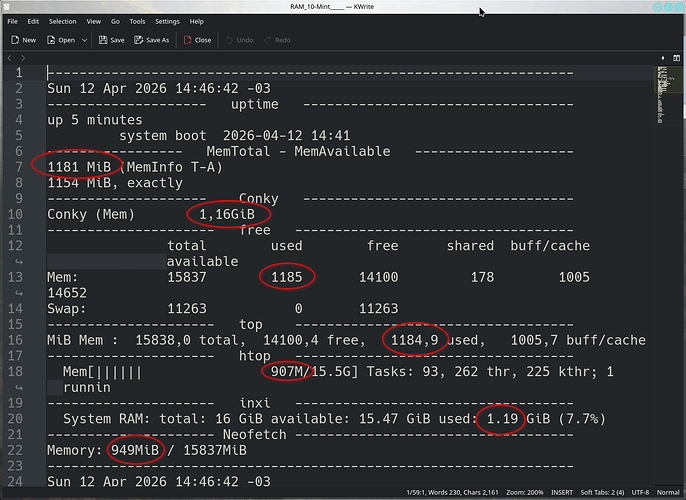This screenshot has height=500, width=686.
Task: Open the Settings menu
Action: 168,21
